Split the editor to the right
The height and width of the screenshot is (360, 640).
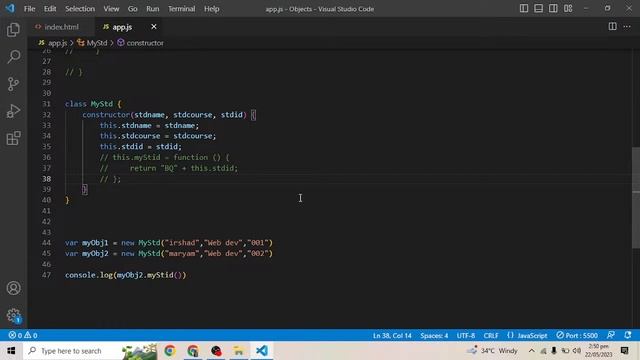tap(612, 27)
